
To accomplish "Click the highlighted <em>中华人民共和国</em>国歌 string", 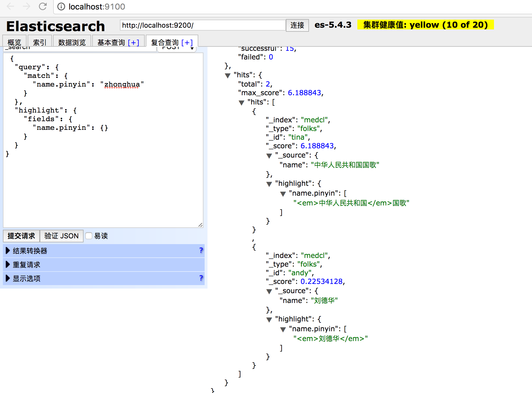I will 351,203.
